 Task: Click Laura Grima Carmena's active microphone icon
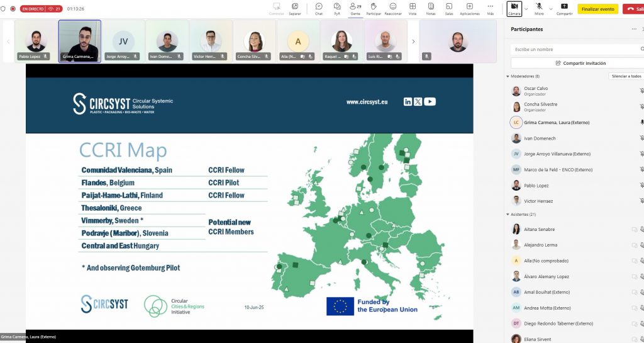click(642, 123)
